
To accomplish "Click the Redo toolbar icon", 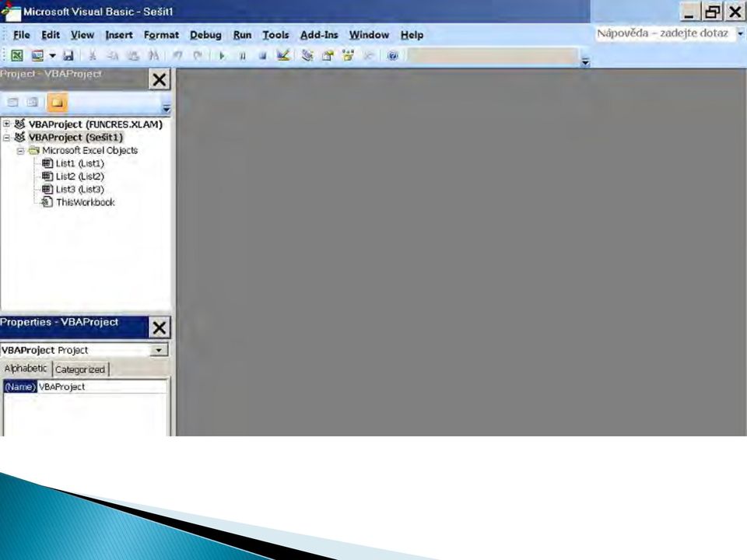I will click(198, 56).
